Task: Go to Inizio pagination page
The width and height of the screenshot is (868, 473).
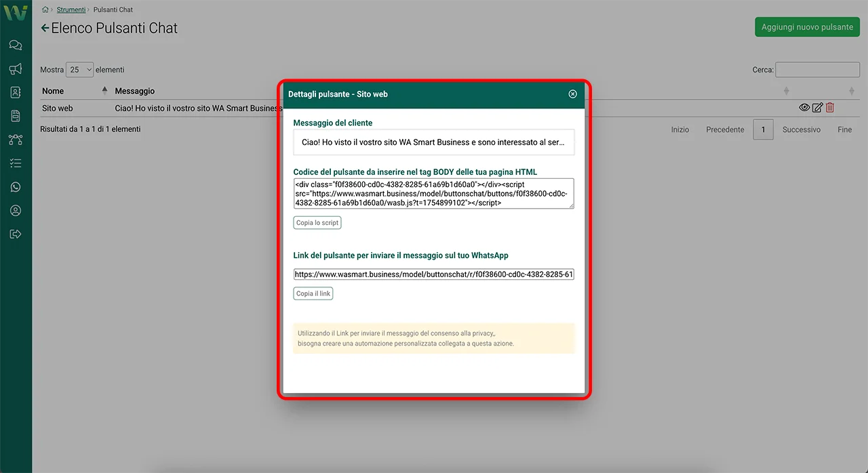Action: [x=680, y=129]
